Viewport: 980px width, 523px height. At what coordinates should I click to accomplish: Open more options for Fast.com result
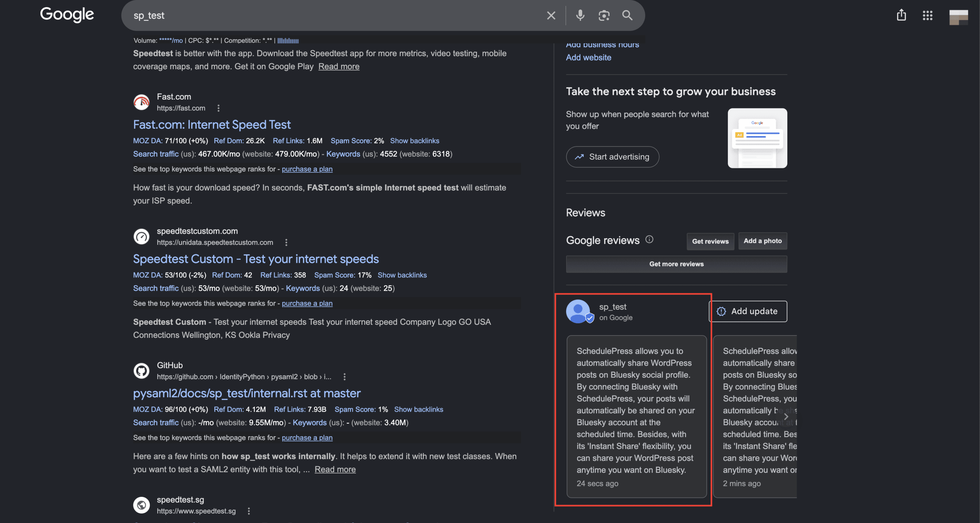[218, 108]
